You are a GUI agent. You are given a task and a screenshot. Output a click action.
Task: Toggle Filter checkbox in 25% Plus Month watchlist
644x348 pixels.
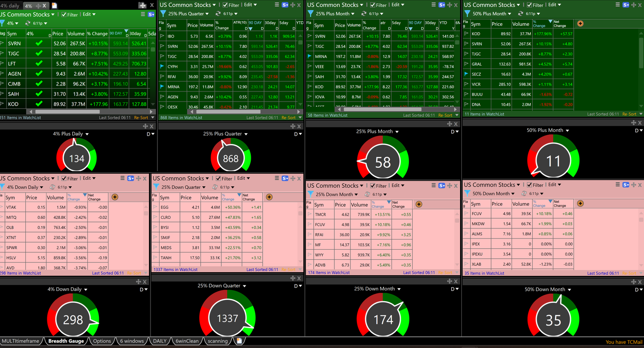pyautogui.click(x=373, y=5)
